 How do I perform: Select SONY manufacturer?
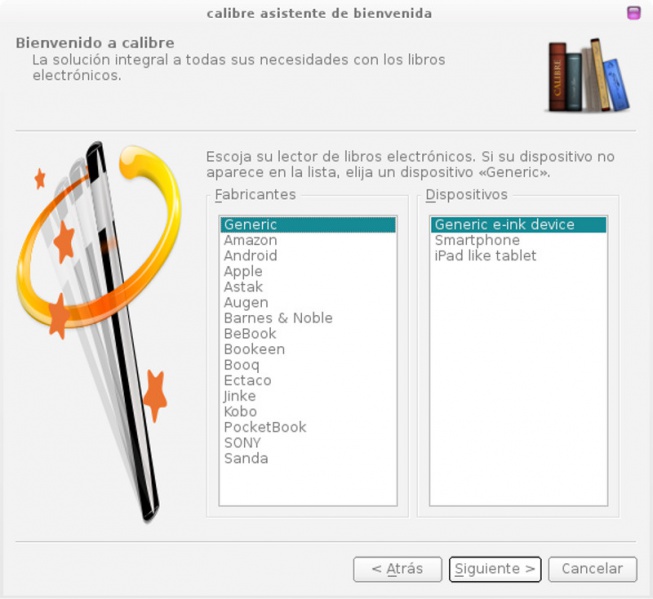(x=308, y=443)
